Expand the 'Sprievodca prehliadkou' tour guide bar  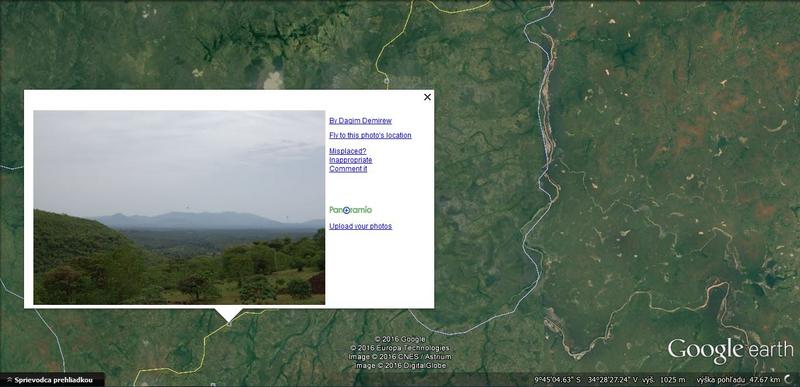pyautogui.click(x=52, y=380)
